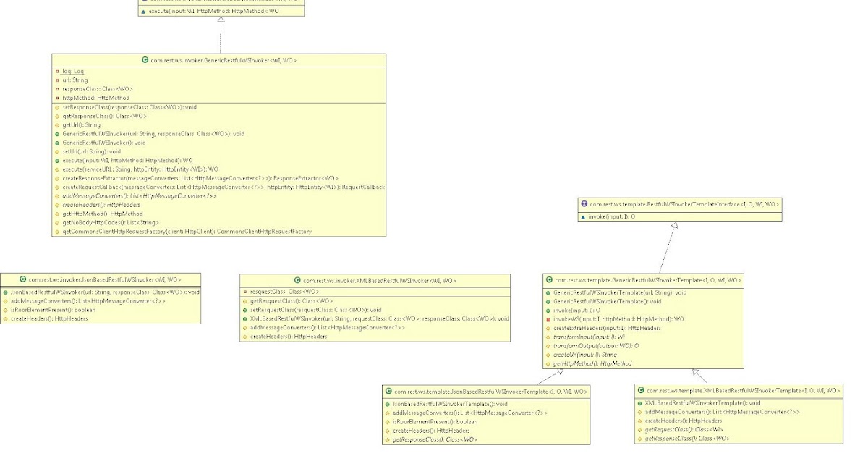This screenshot has width=868, height=456.
Task: Select the 'log: Log' field
Action: click(73, 72)
